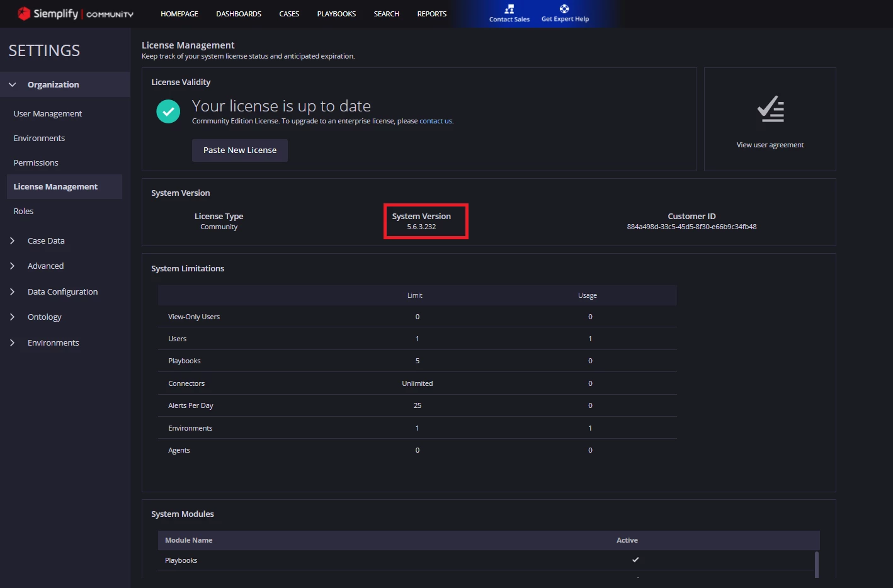Viewport: 893px width, 588px height.
Task: Click the green license valid checkmark icon
Action: click(168, 111)
